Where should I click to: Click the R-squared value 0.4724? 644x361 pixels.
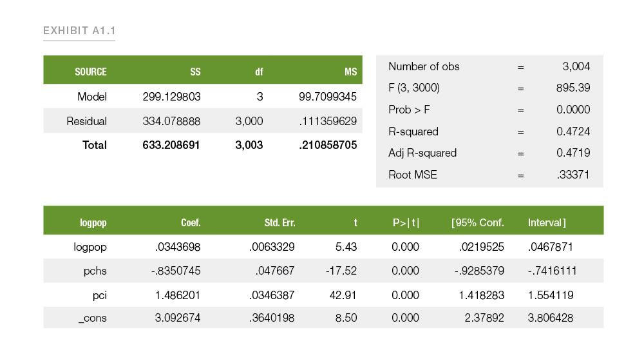pyautogui.click(x=573, y=132)
